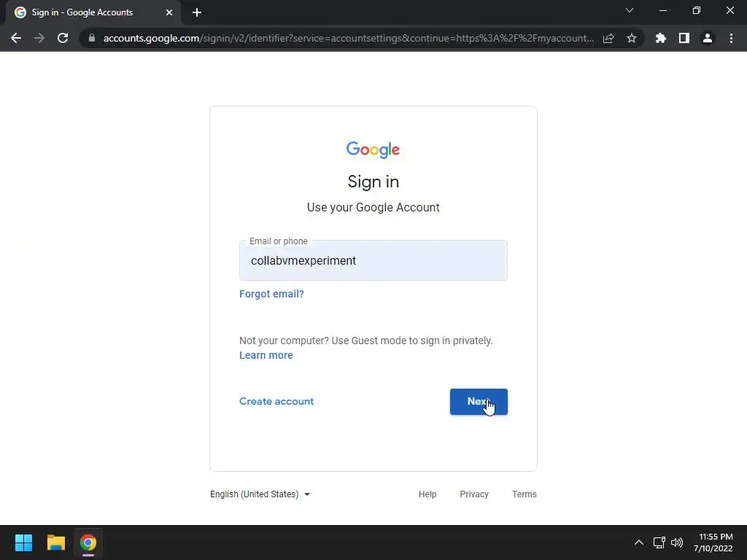Restore down the Chrome window
747x560 pixels.
(x=697, y=10)
